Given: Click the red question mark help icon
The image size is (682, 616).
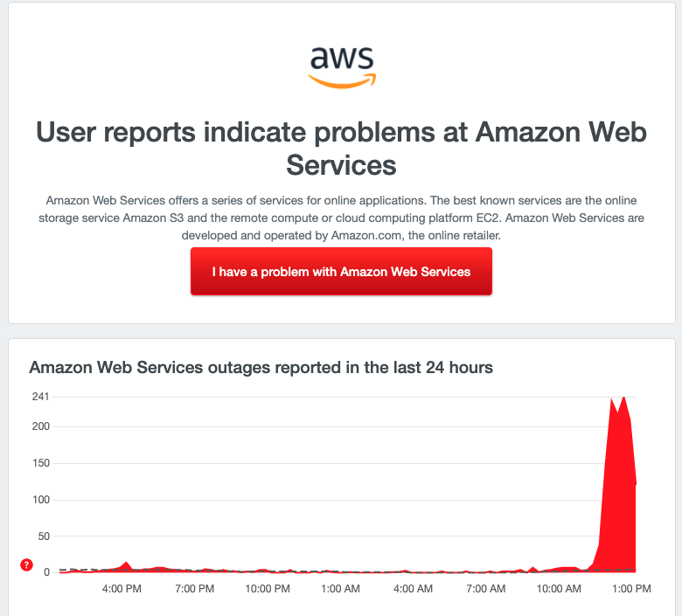Looking at the screenshot, I should click(x=26, y=564).
